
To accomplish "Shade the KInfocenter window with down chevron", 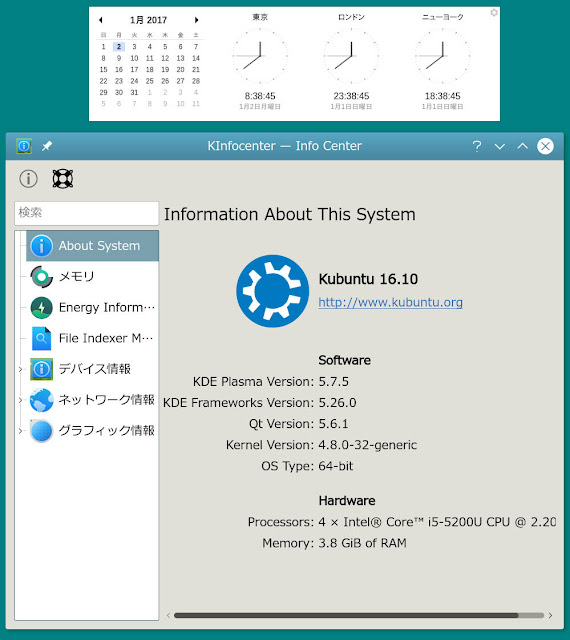I will (x=500, y=146).
